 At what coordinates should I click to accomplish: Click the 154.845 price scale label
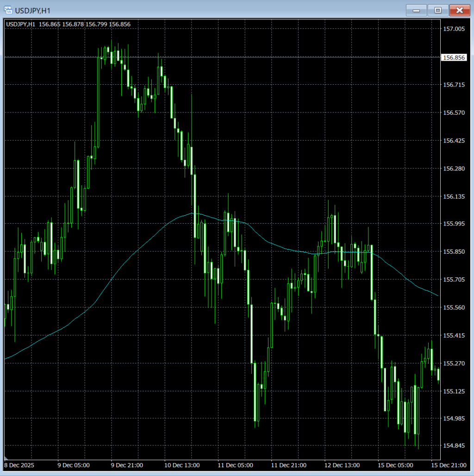coord(454,446)
